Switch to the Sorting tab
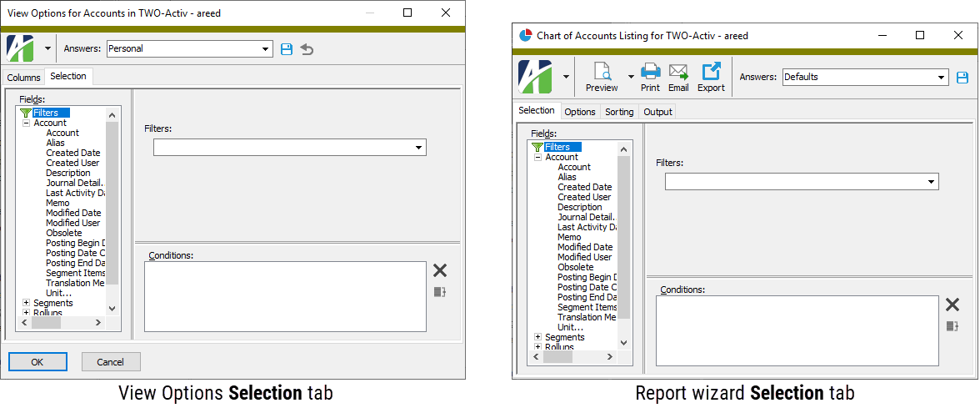 tap(619, 112)
